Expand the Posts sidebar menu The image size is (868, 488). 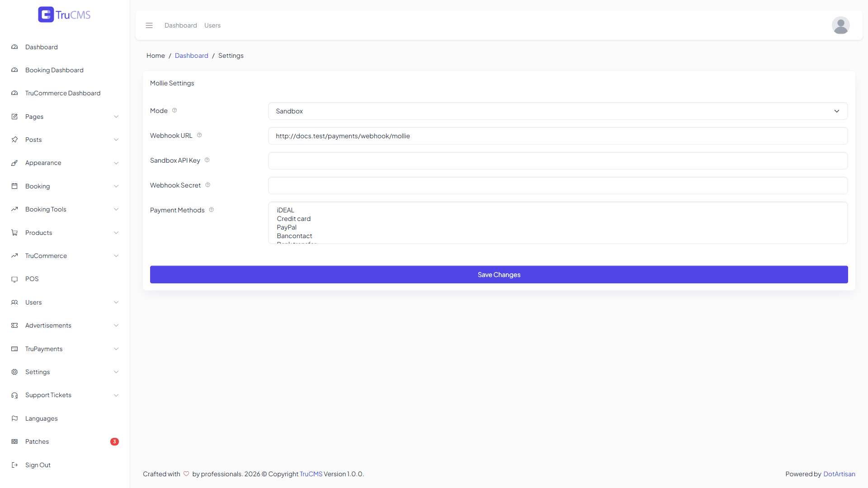pyautogui.click(x=65, y=140)
